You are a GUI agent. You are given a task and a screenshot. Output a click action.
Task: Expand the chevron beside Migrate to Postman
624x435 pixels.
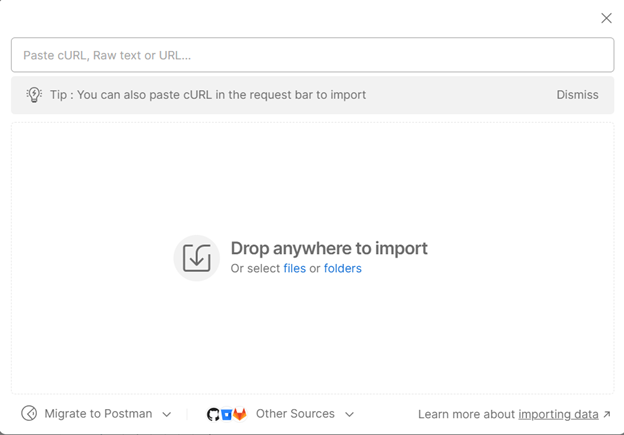167,414
